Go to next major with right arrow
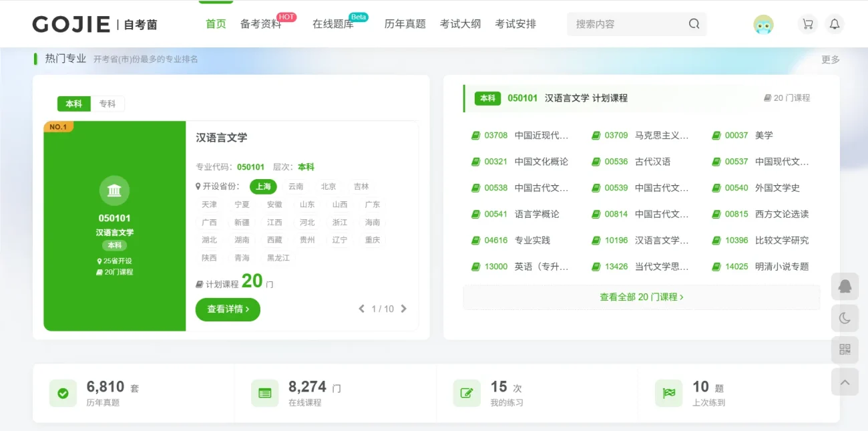 coord(403,309)
